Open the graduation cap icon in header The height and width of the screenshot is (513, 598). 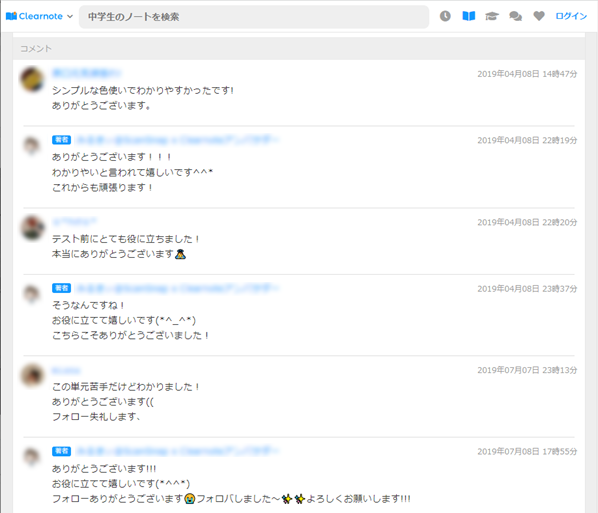point(492,16)
